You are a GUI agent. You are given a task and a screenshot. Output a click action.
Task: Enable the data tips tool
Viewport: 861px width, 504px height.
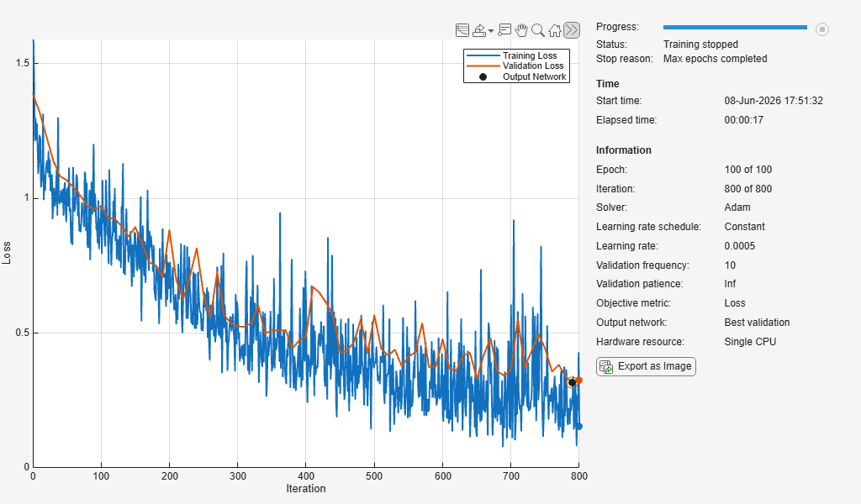[504, 30]
